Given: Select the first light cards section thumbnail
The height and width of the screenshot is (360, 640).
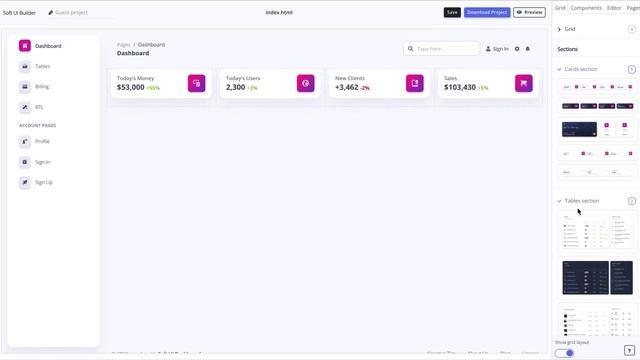Looking at the screenshot, I should [x=598, y=87].
